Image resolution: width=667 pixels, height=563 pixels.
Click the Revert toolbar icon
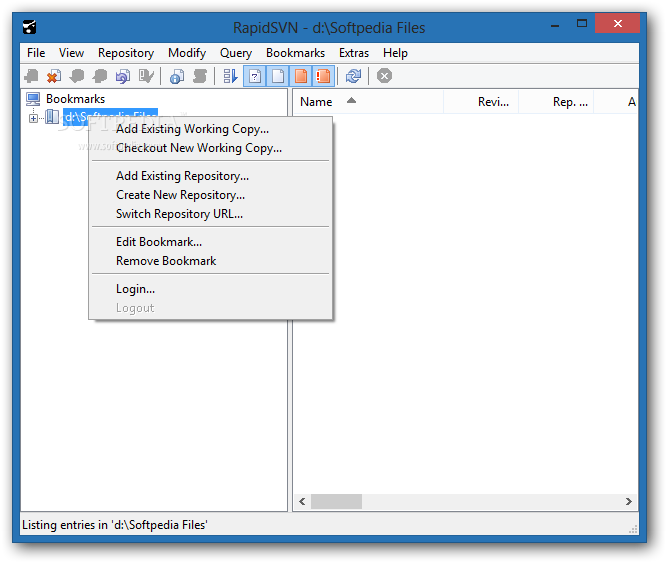click(x=123, y=76)
